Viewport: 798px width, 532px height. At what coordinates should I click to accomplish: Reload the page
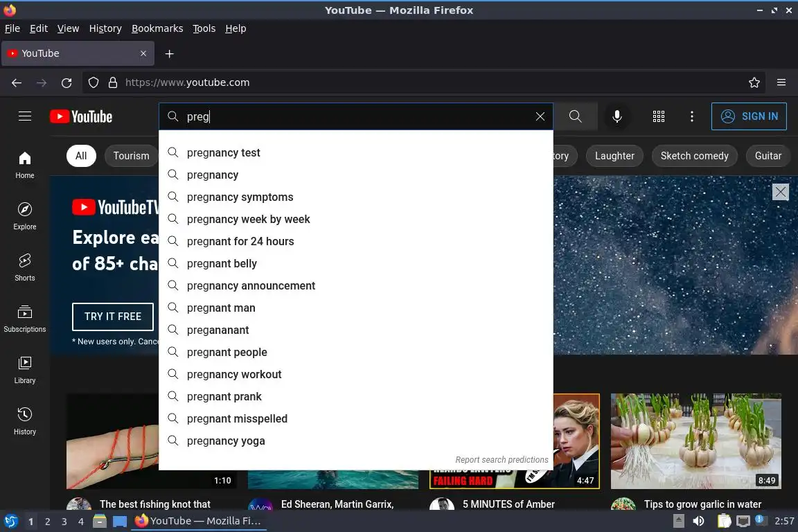(66, 82)
